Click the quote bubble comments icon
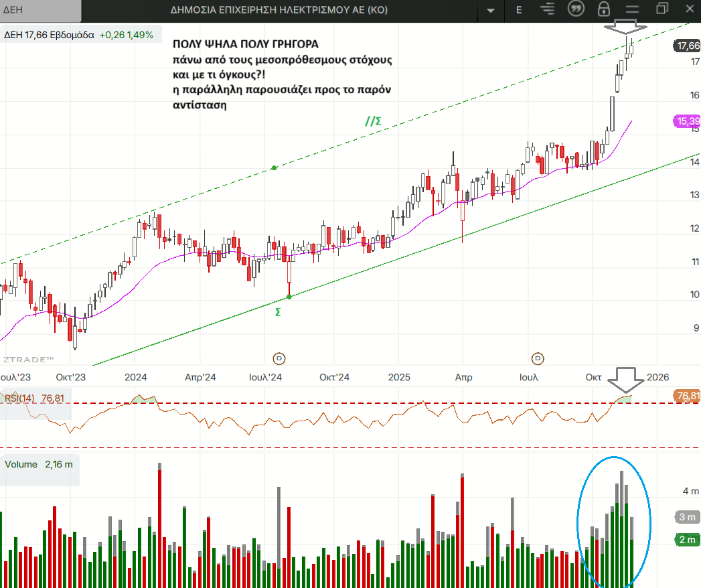Screen dimensions: 701x588 575,9
